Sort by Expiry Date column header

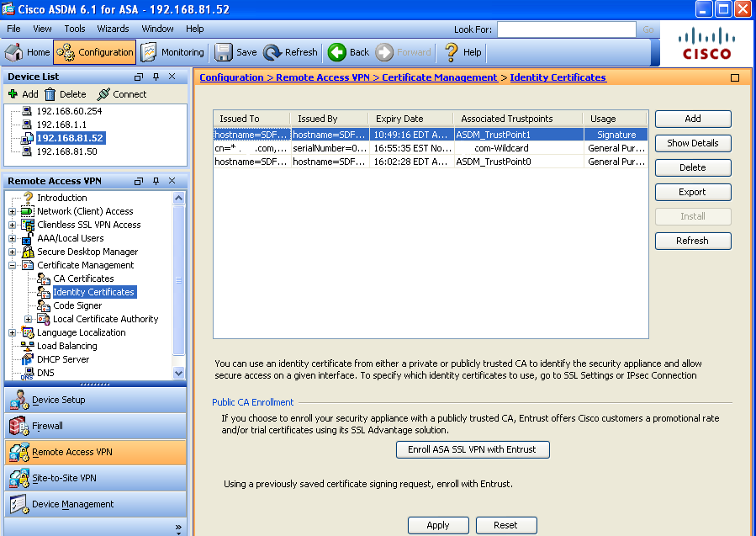click(x=410, y=119)
